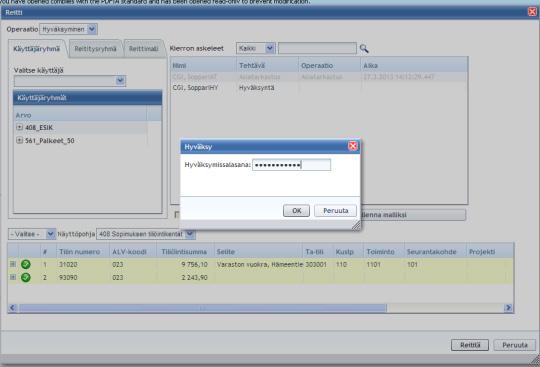Expand the 561_Palkeet_50 user group
Screen dimensions: 540x367
[x=19, y=140]
